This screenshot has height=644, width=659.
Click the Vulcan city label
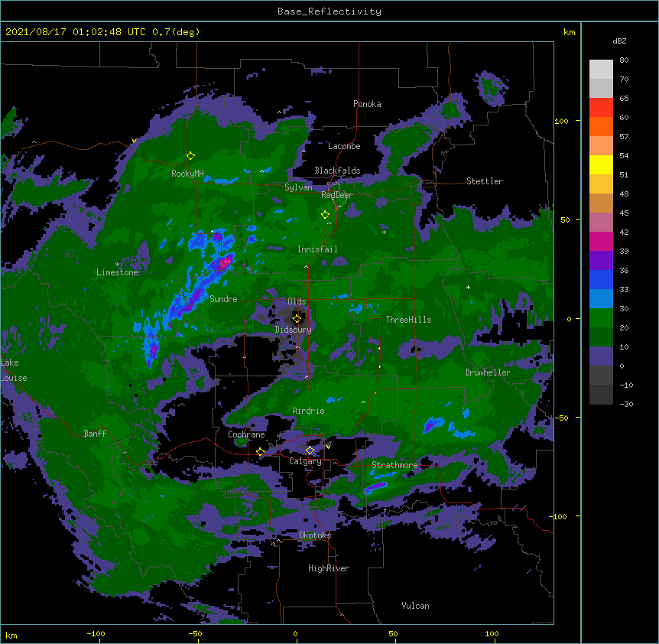(415, 606)
